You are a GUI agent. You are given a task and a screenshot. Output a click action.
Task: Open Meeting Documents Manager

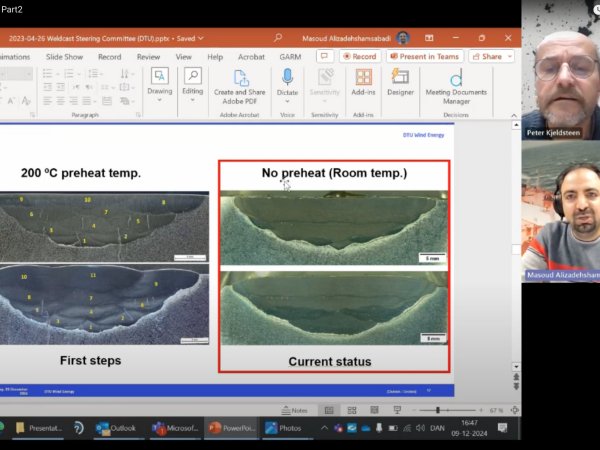tap(456, 87)
